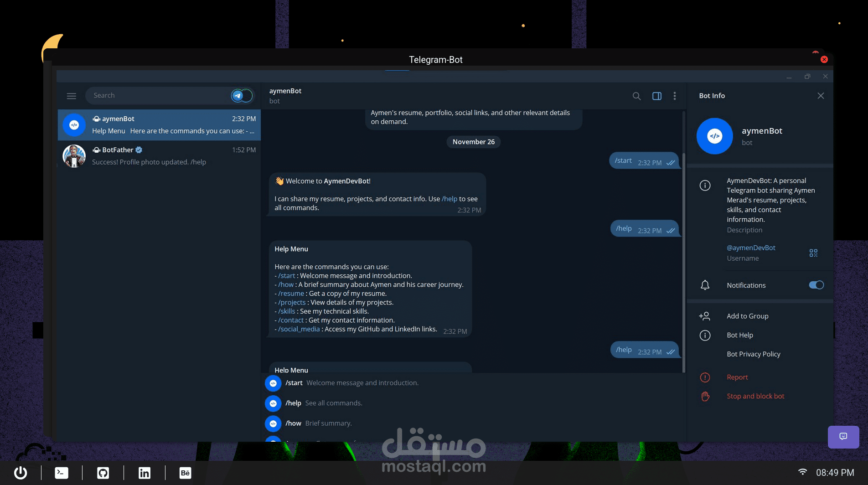Open the purple chat bubble widget

[x=843, y=437]
